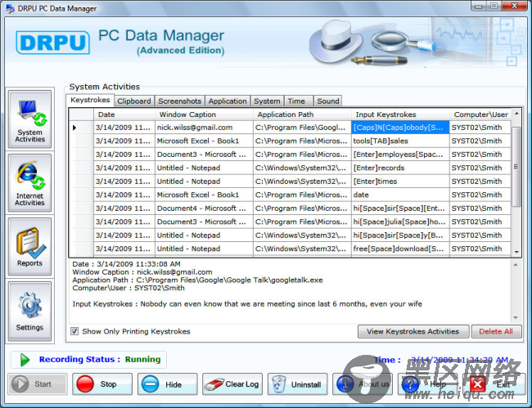Screen dimensions: 532x408
Task: Click Input Keystrokes detail text line
Action: click(247, 304)
